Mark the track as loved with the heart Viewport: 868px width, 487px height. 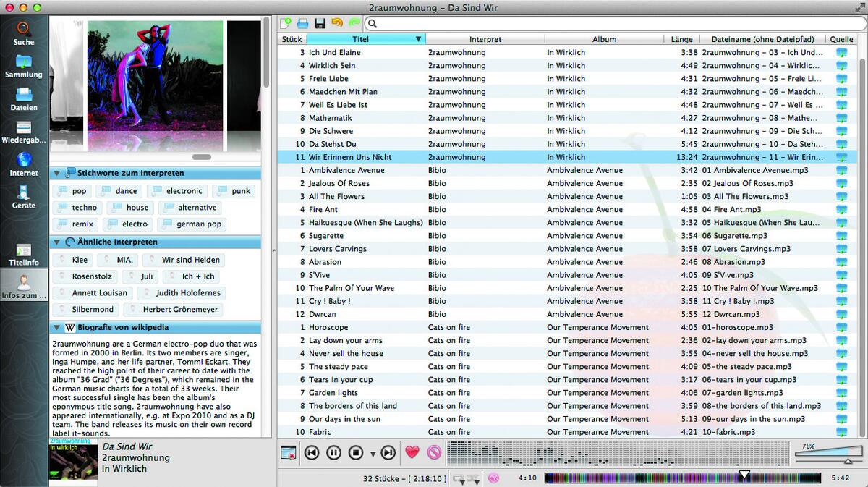click(412, 453)
